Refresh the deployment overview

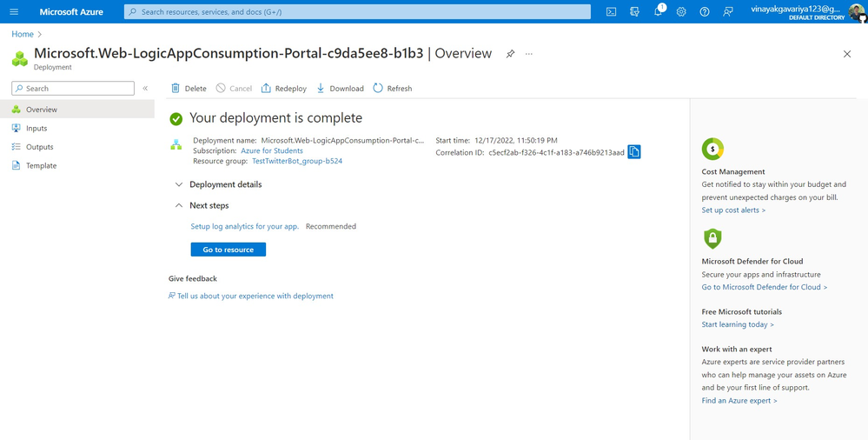393,88
